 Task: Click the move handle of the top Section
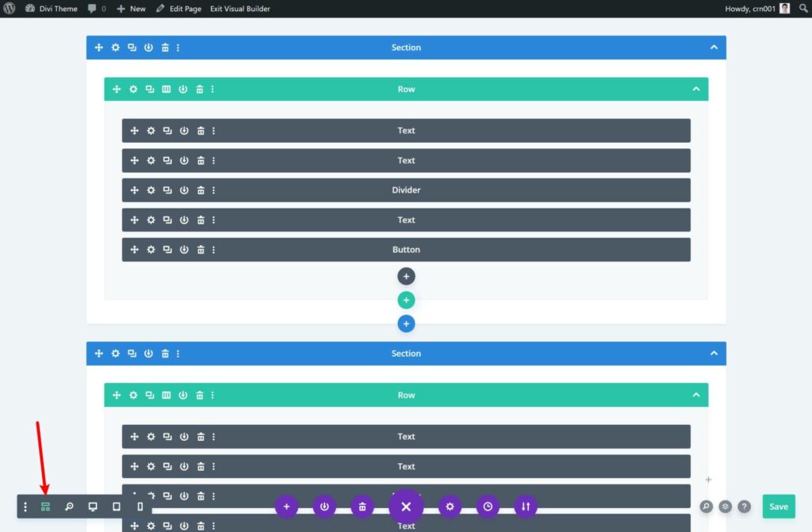tap(99, 48)
